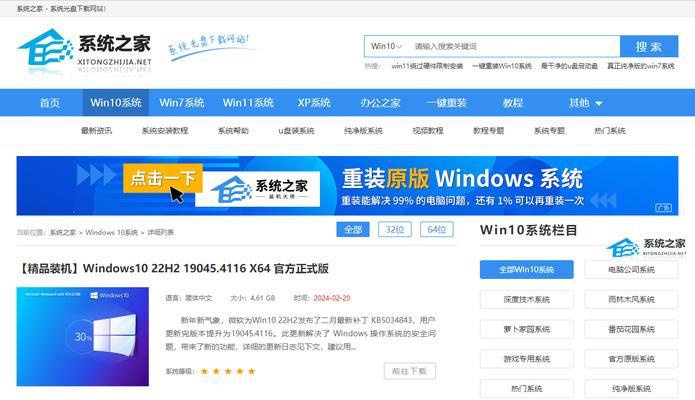Open hot search link 真正纯净版的win7系统
The width and height of the screenshot is (695, 400).
tap(641, 66)
